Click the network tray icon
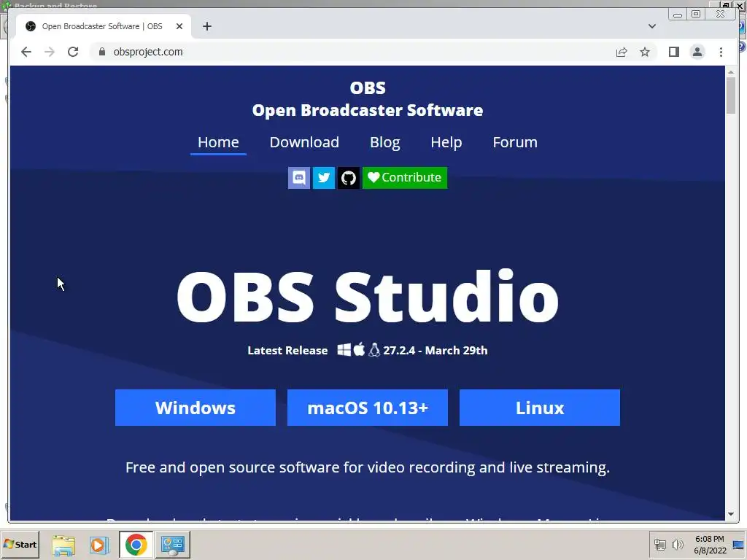 (659, 544)
